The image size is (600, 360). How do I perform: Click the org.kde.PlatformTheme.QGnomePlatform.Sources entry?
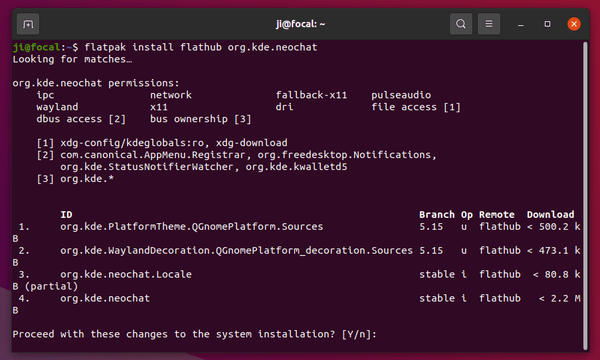191,226
